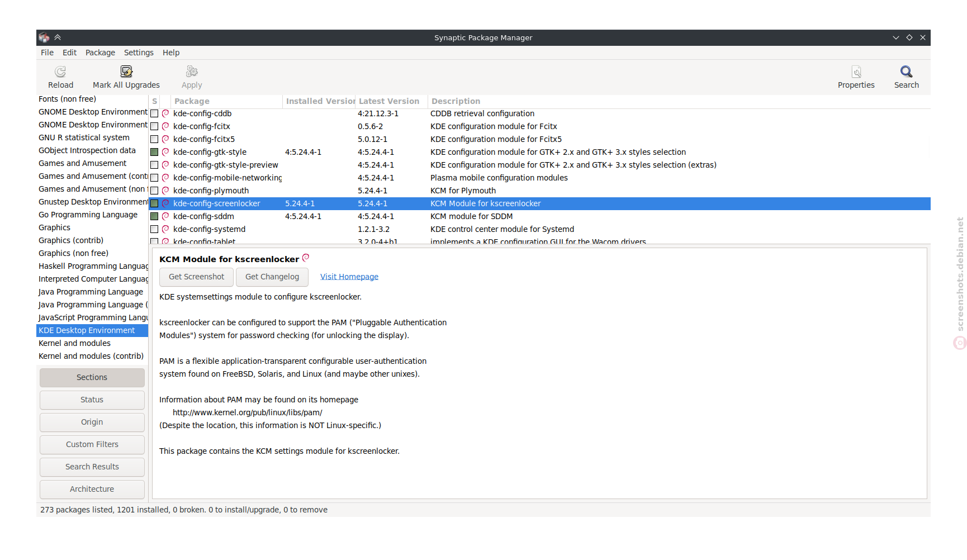
Task: Click the Reload toolbar icon
Action: pyautogui.click(x=60, y=72)
